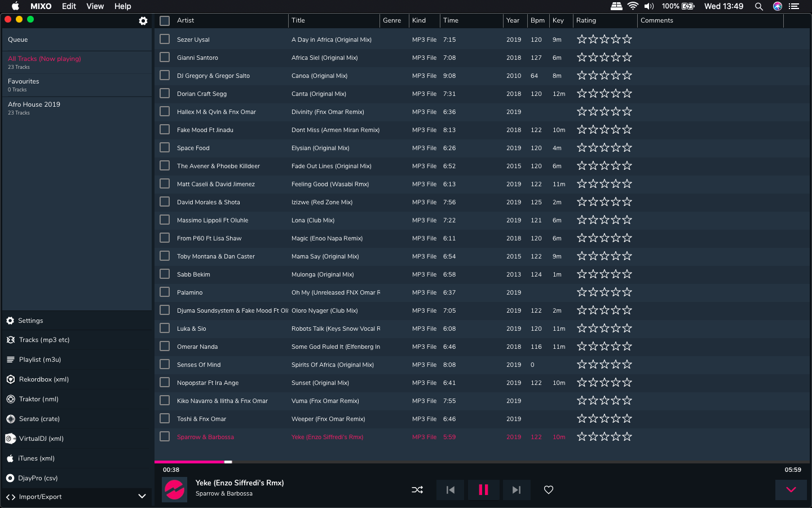Open the Afro House 2019 playlist
The width and height of the screenshot is (812, 508).
tap(34, 105)
